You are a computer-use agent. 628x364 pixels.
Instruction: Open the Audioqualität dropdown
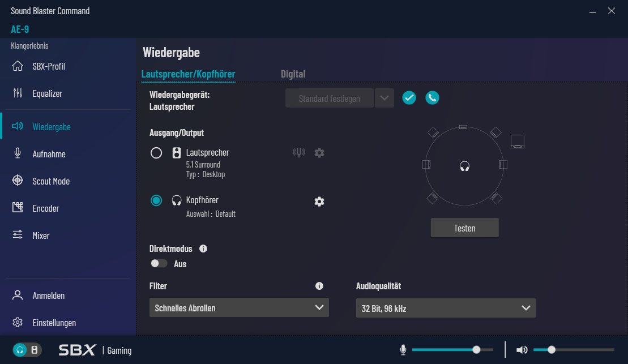click(x=446, y=308)
